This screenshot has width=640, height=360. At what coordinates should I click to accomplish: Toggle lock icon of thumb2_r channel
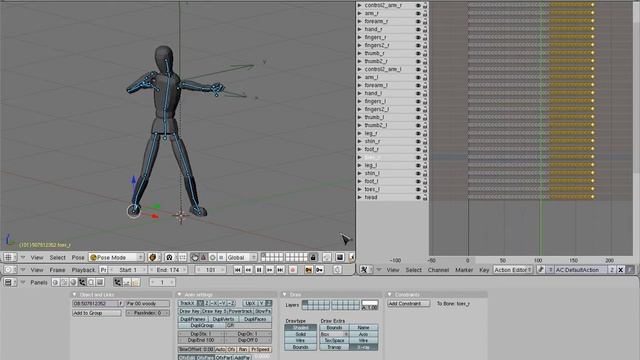click(x=425, y=61)
